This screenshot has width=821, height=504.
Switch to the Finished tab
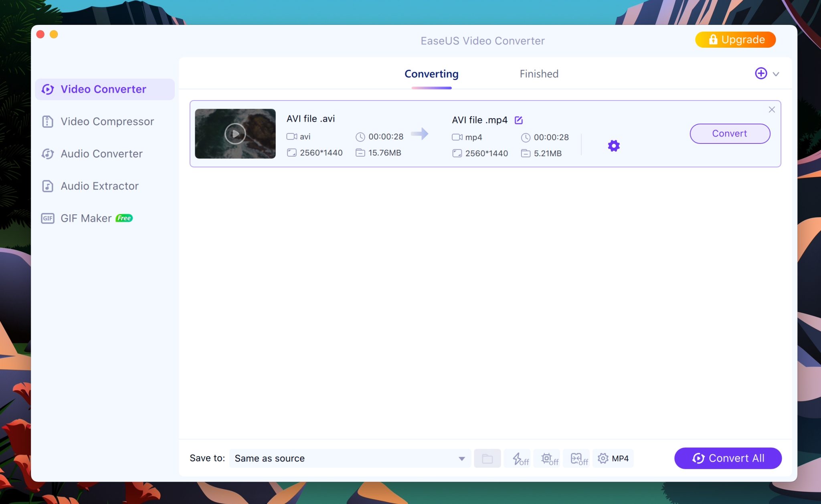click(539, 74)
